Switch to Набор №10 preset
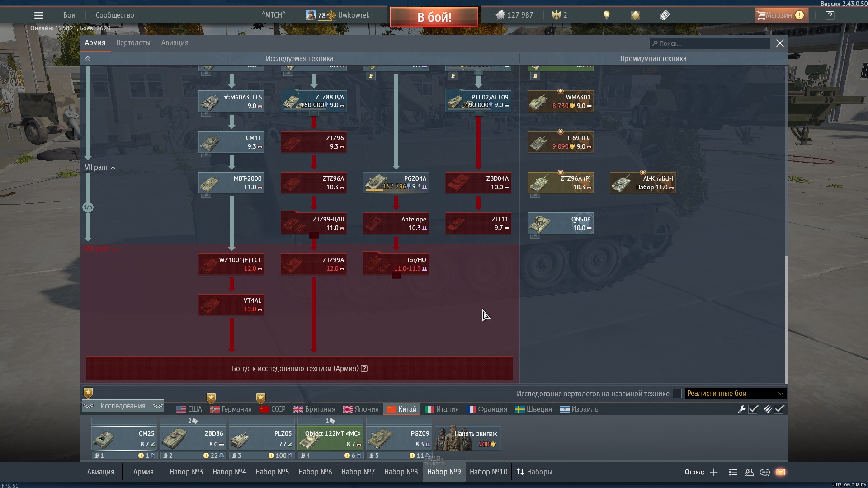The width and height of the screenshot is (868, 488). [x=488, y=472]
